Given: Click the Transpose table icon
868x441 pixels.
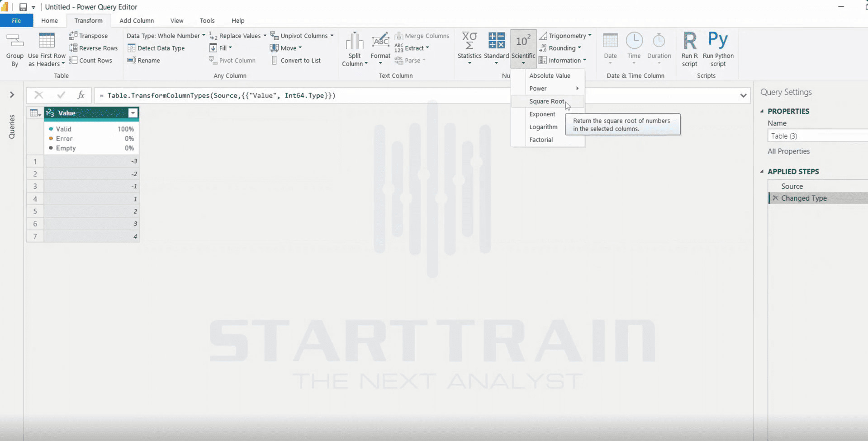Looking at the screenshot, I should [73, 35].
